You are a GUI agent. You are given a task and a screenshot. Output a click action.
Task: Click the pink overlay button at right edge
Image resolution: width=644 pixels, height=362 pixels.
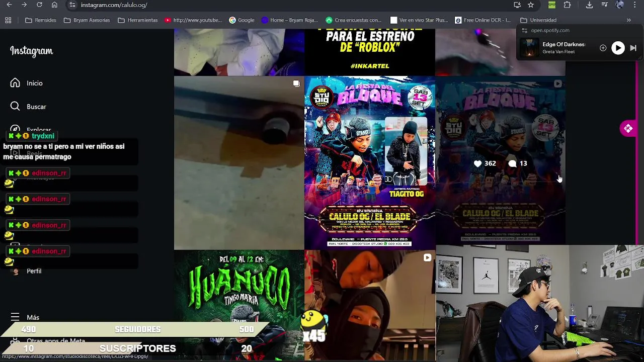point(628,129)
